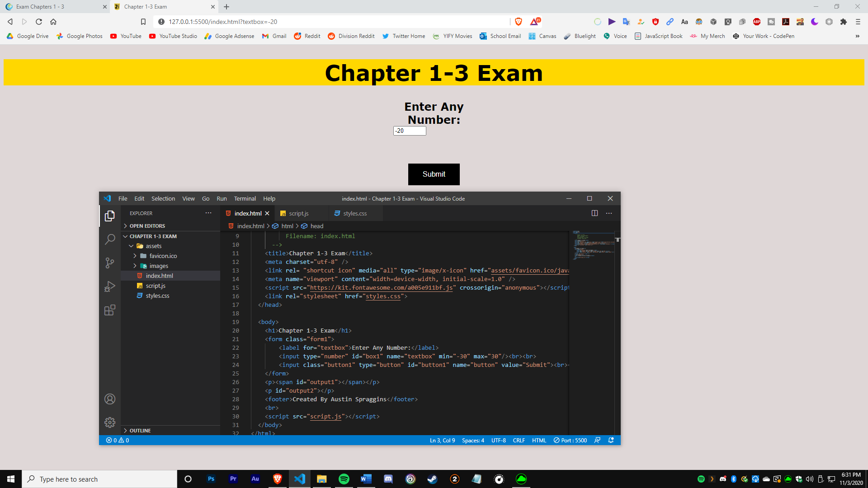Click Port : 5500 in the status bar
This screenshot has width=868, height=488.
point(570,440)
